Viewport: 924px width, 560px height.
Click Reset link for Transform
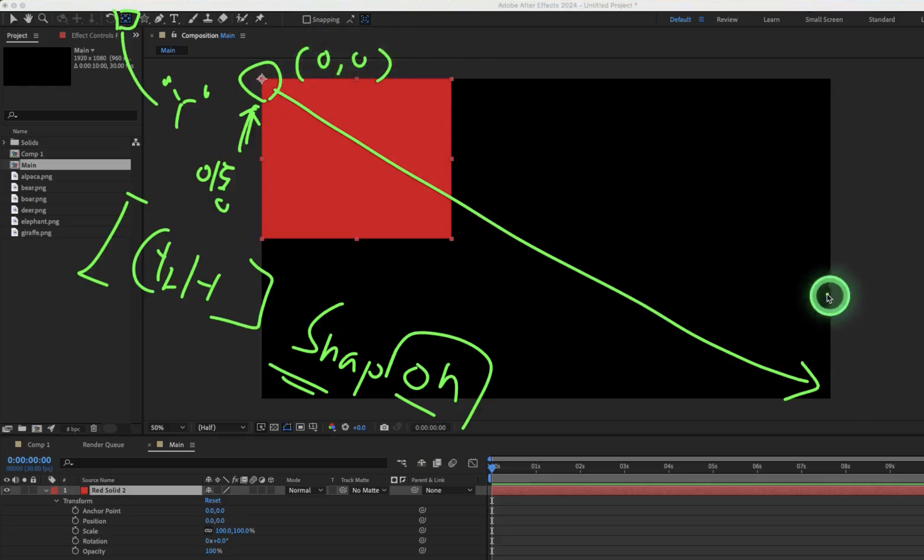[x=212, y=500]
